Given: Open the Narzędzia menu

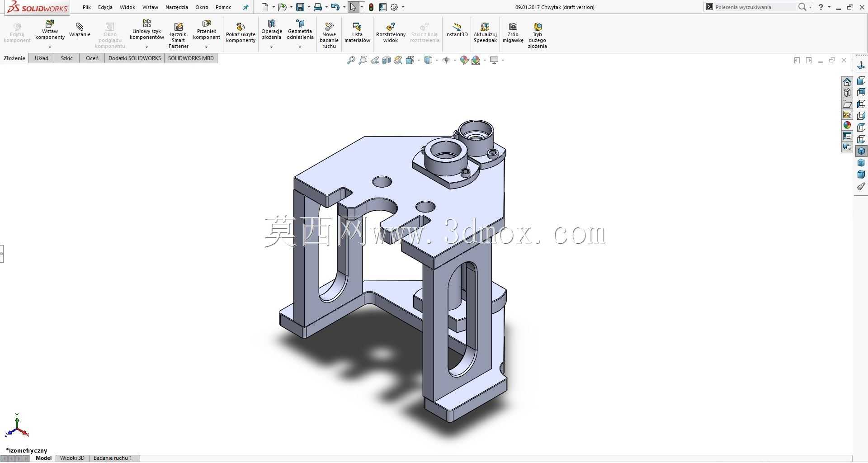Looking at the screenshot, I should (x=177, y=7).
